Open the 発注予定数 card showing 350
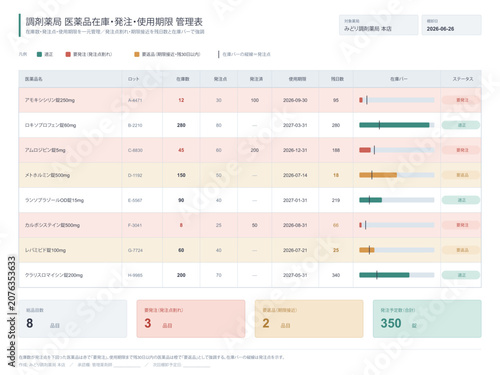 click(427, 319)
